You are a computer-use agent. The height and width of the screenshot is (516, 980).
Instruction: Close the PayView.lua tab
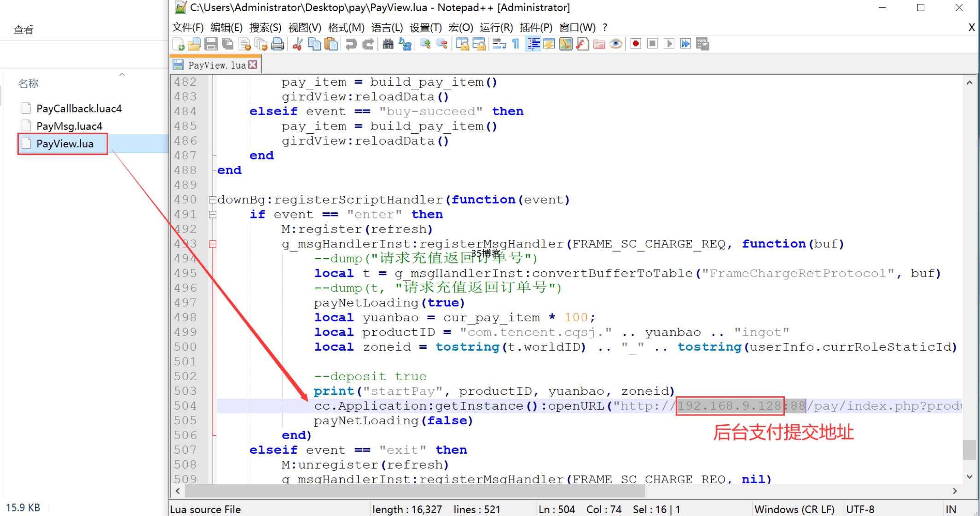(x=253, y=64)
